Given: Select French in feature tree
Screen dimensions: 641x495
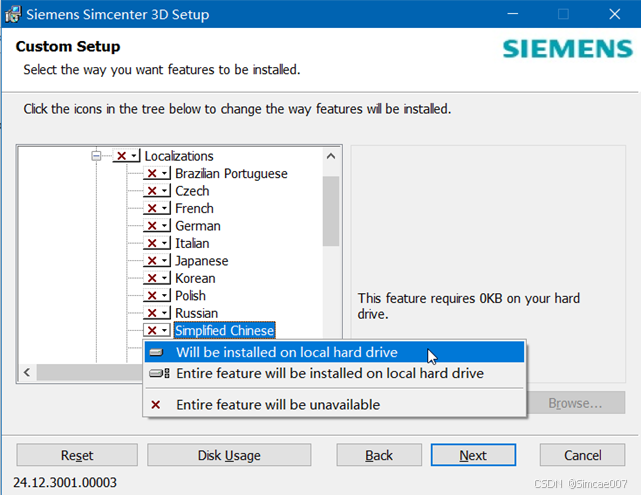Looking at the screenshot, I should [x=194, y=208].
